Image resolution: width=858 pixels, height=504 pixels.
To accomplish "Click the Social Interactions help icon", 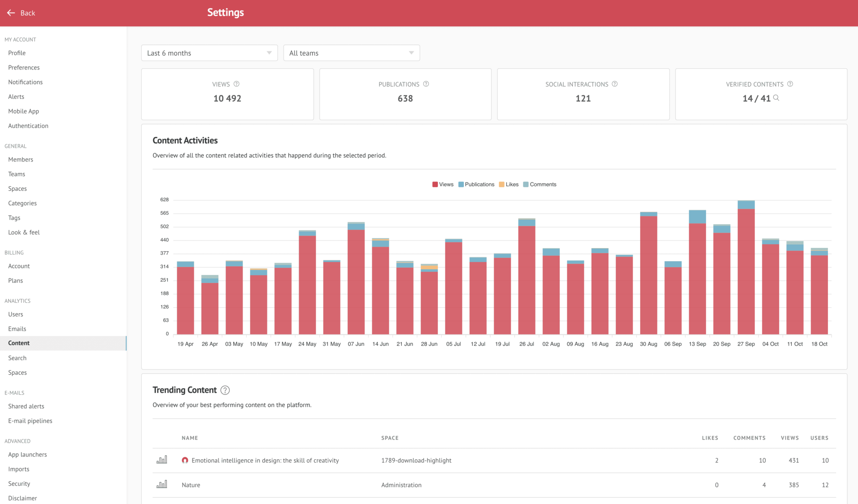I will [x=615, y=84].
